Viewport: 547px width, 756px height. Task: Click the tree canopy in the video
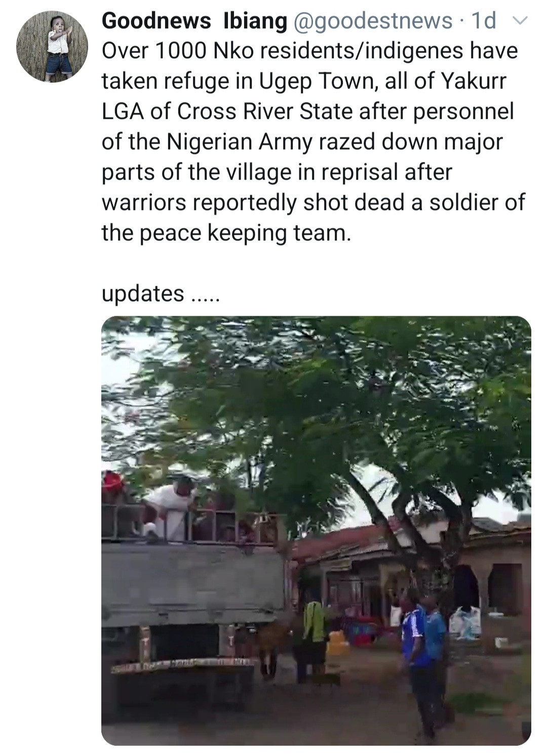(x=314, y=395)
